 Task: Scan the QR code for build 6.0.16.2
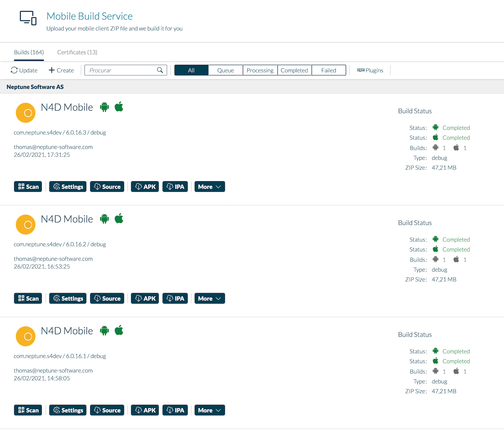click(28, 298)
